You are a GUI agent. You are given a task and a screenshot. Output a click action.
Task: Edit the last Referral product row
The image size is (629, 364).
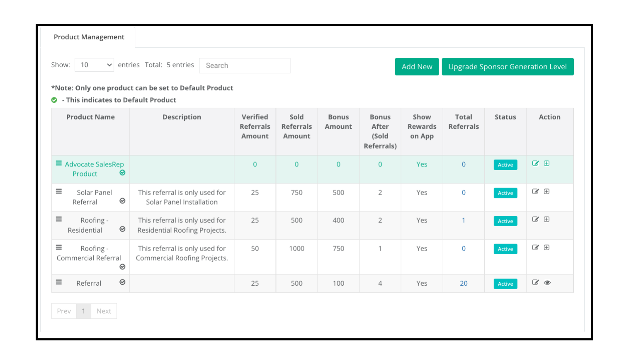pyautogui.click(x=535, y=282)
